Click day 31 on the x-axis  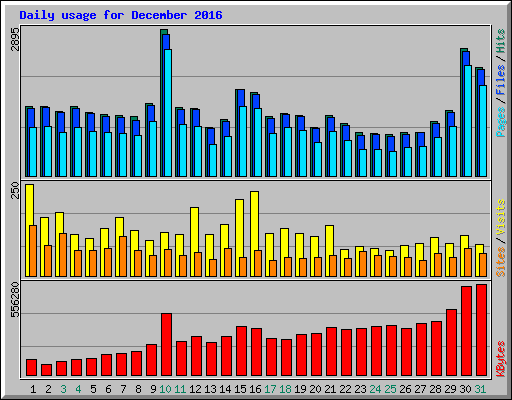[x=480, y=389]
